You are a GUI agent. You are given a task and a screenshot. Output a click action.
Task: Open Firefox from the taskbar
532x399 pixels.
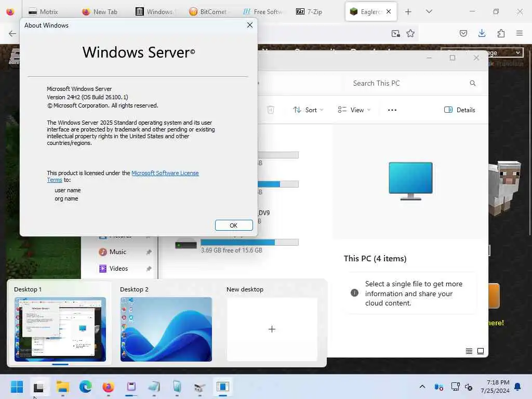click(108, 387)
